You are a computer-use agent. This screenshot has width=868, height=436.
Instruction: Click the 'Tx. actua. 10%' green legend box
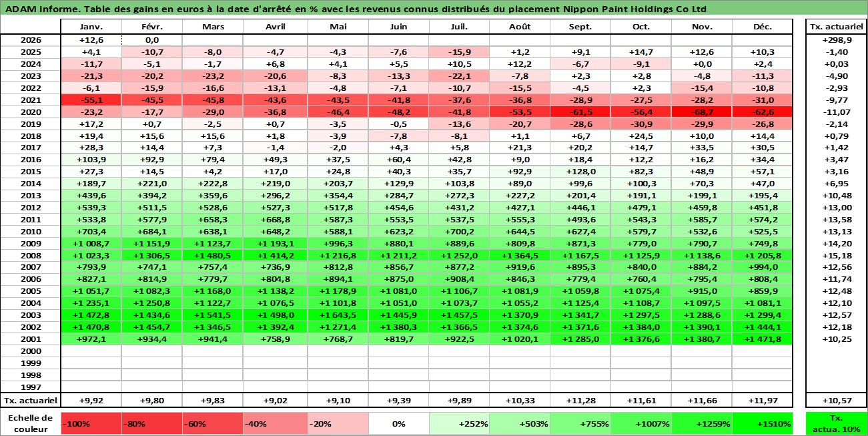coord(837,423)
